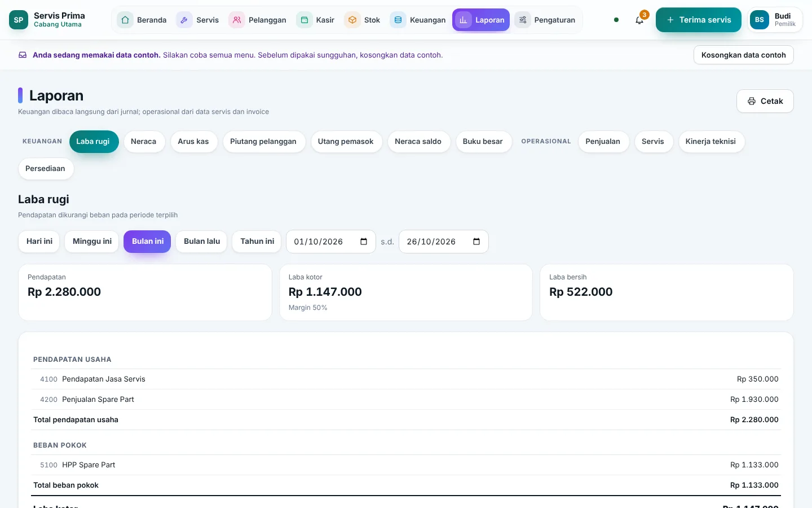Open calendar picker for end date 26/10/2026
Image resolution: width=812 pixels, height=508 pixels.
click(x=476, y=242)
